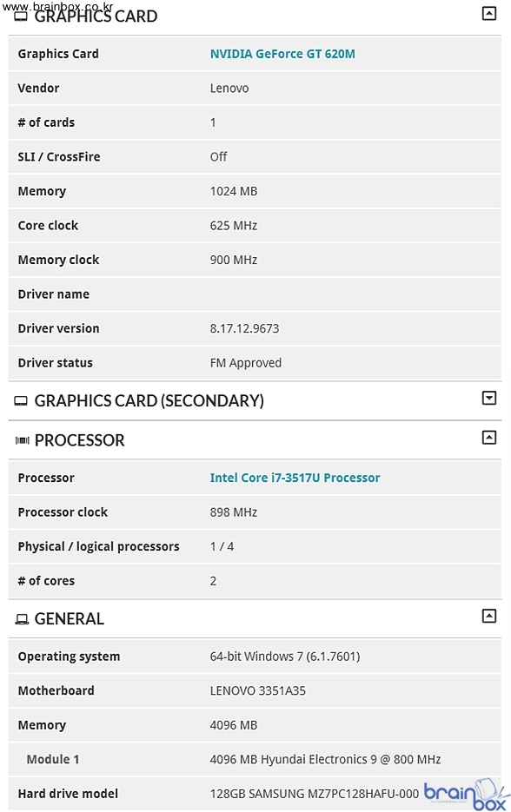Image resolution: width=511 pixels, height=812 pixels.
Task: Click the General section heading
Action: click(69, 618)
